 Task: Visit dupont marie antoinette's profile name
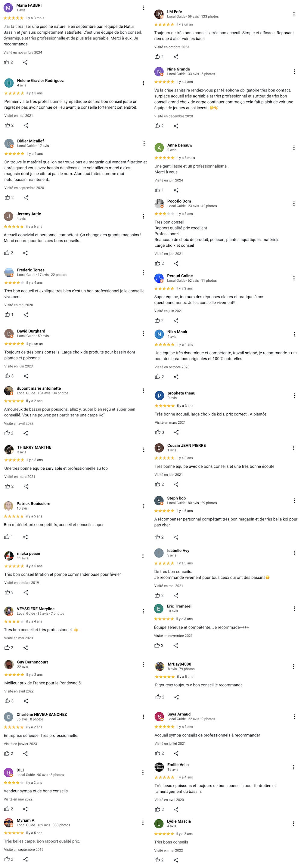coord(39,388)
